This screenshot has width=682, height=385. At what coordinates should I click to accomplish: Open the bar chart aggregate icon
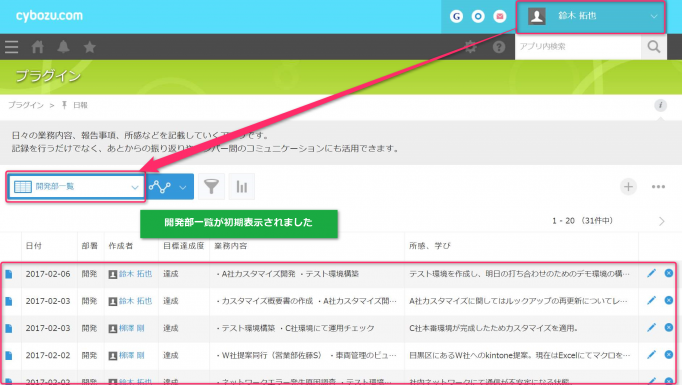[x=241, y=187]
